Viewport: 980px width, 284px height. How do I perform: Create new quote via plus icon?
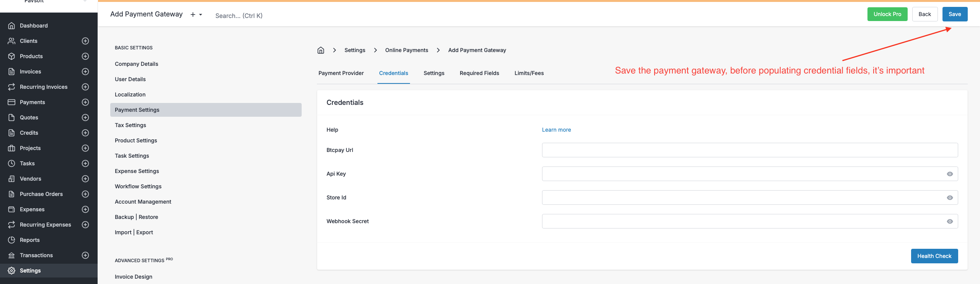(85, 118)
